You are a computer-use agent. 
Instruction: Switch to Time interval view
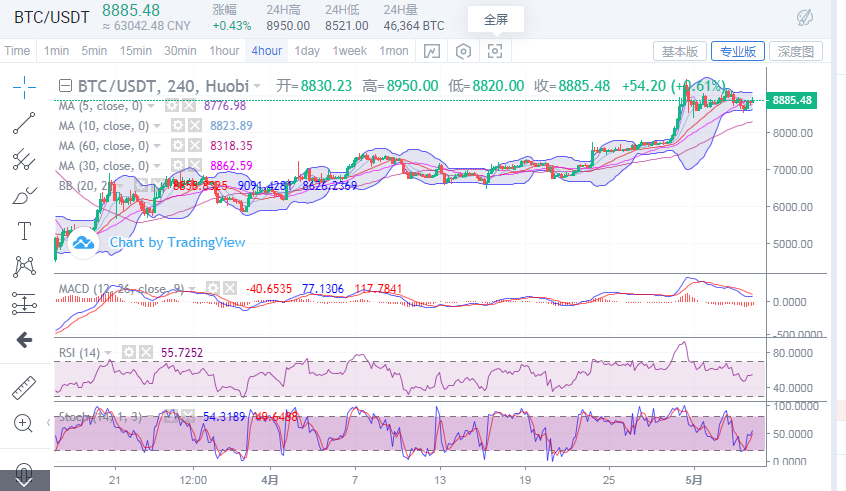17,51
